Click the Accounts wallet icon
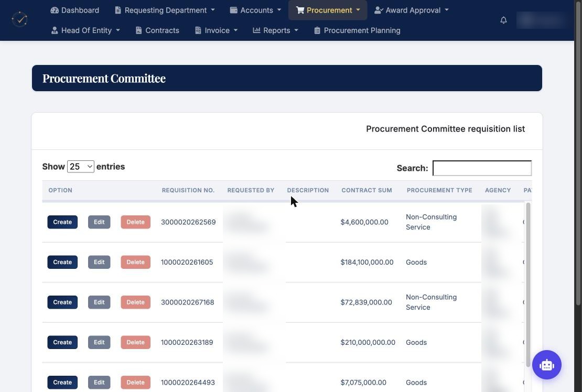The height and width of the screenshot is (392, 582). pyautogui.click(x=233, y=10)
